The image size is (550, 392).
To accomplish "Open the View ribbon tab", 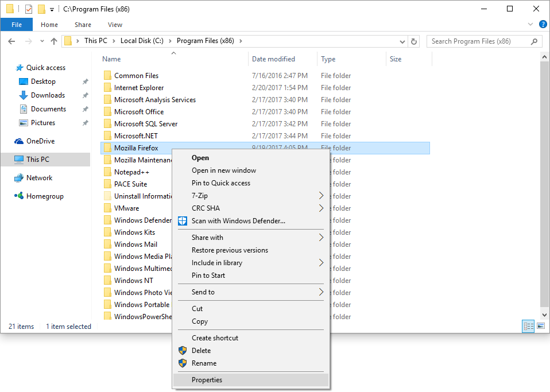I will 115,25.
